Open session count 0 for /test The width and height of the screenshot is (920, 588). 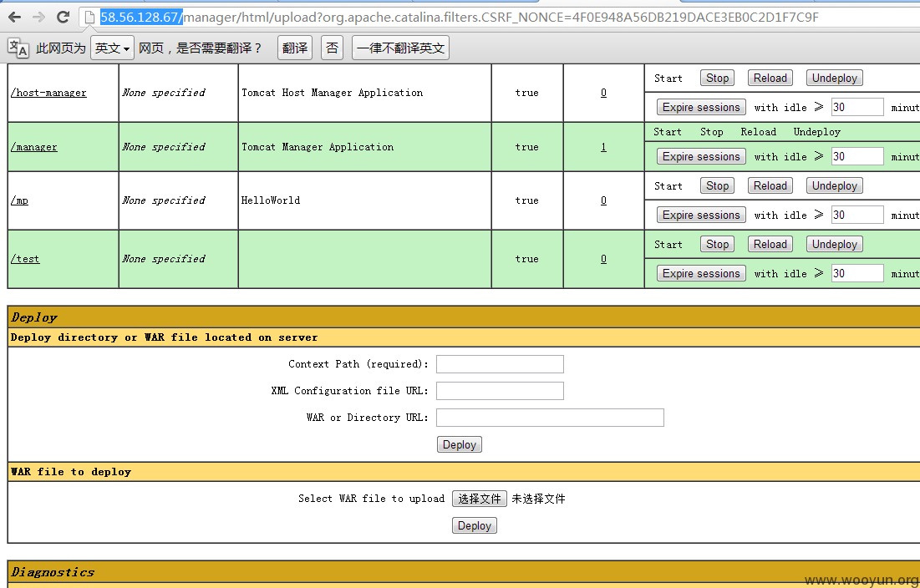pos(603,259)
